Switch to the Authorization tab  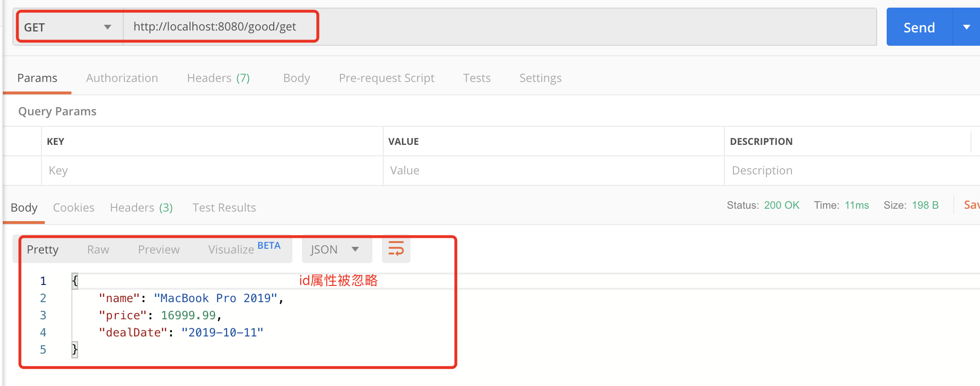(122, 78)
